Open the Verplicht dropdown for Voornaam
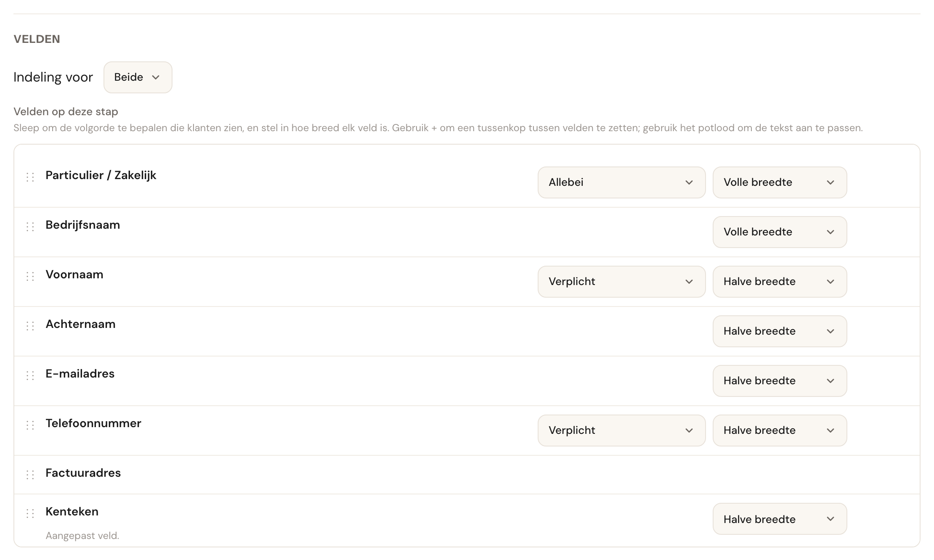 621,282
